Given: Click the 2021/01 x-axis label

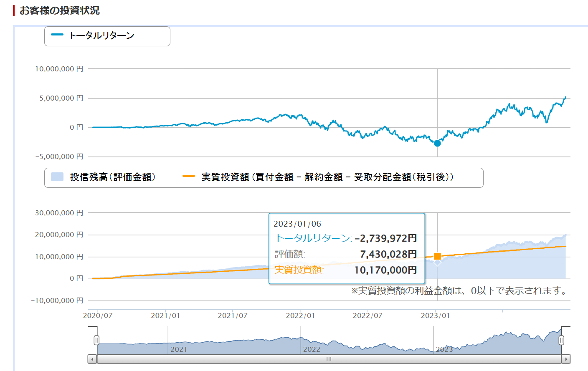Looking at the screenshot, I should point(165,315).
